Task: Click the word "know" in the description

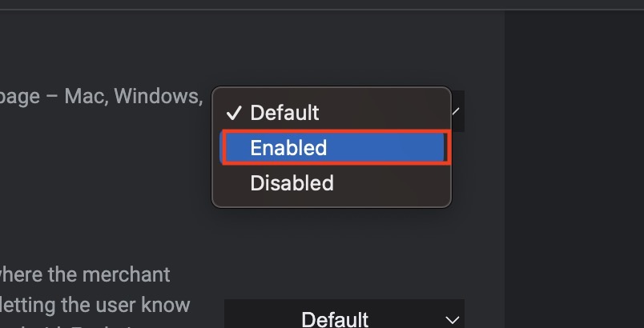Action: point(164,305)
